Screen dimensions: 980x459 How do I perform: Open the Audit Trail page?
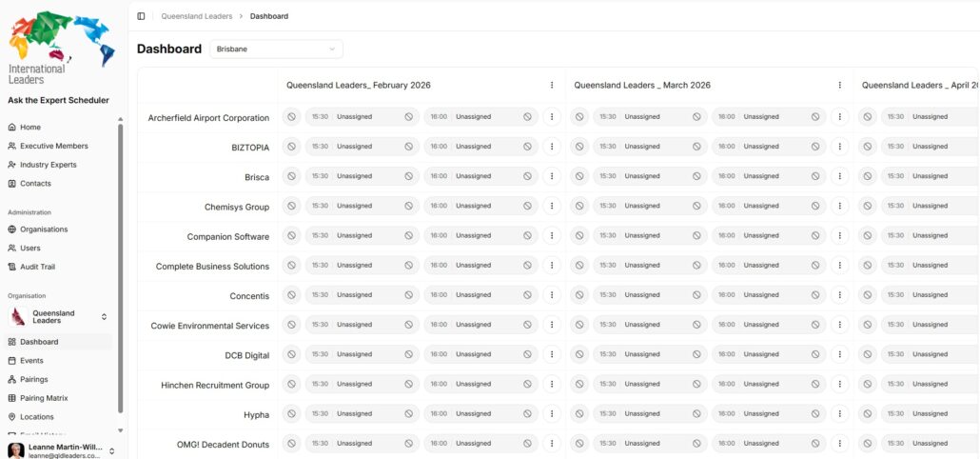click(38, 267)
